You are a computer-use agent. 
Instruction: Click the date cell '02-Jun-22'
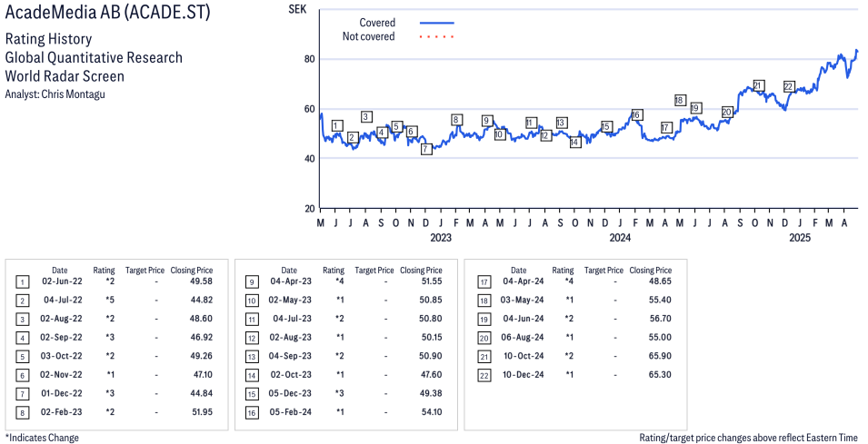pos(62,281)
